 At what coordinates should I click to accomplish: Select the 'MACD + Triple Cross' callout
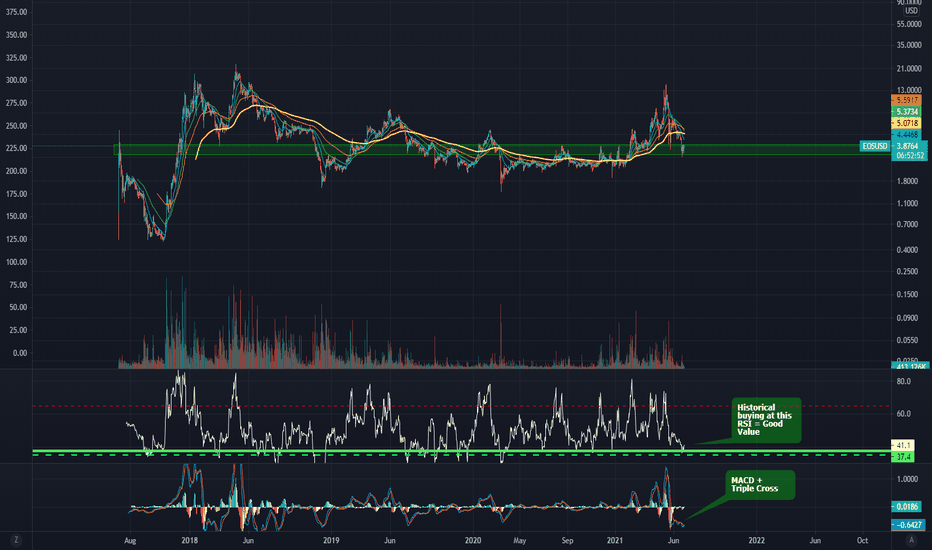click(x=760, y=485)
